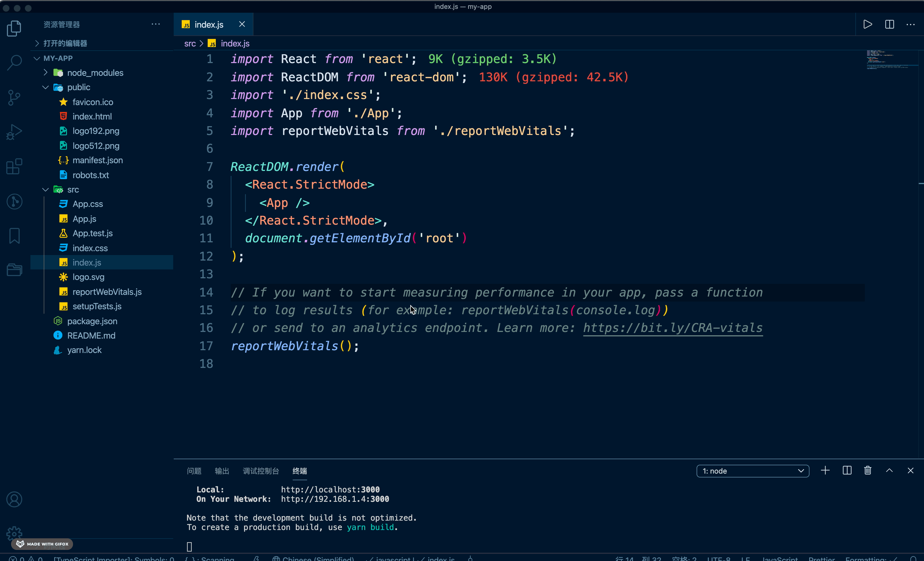Close the index.js editor tab
The height and width of the screenshot is (561, 924).
[x=242, y=24]
